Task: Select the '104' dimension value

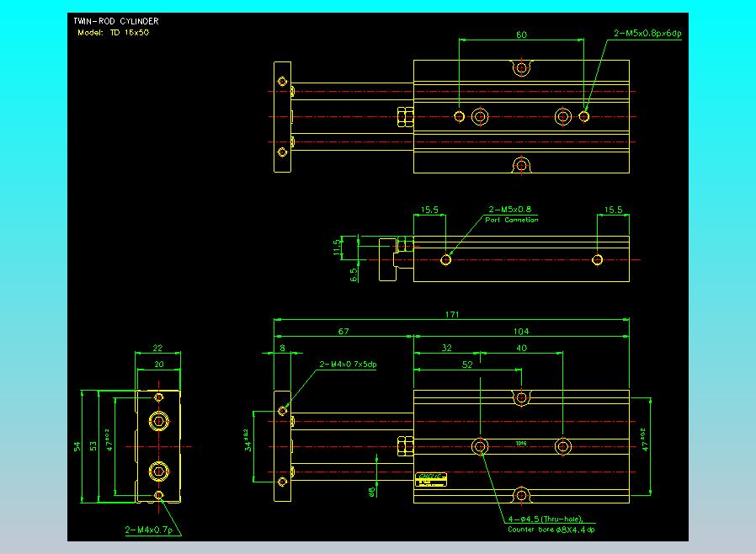Action: pyautogui.click(x=521, y=331)
